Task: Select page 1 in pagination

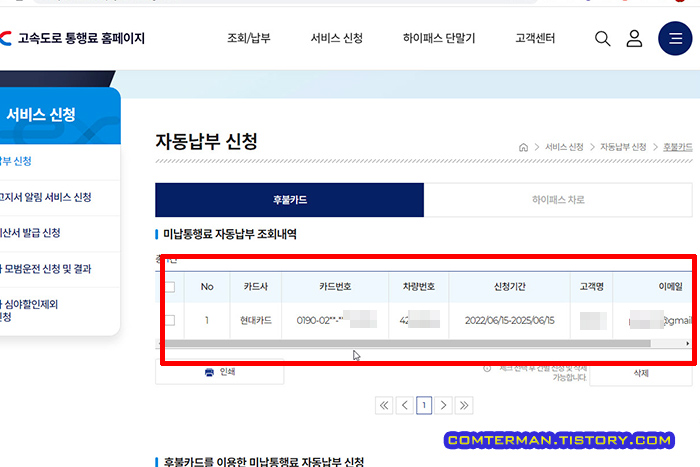Action: 424,405
